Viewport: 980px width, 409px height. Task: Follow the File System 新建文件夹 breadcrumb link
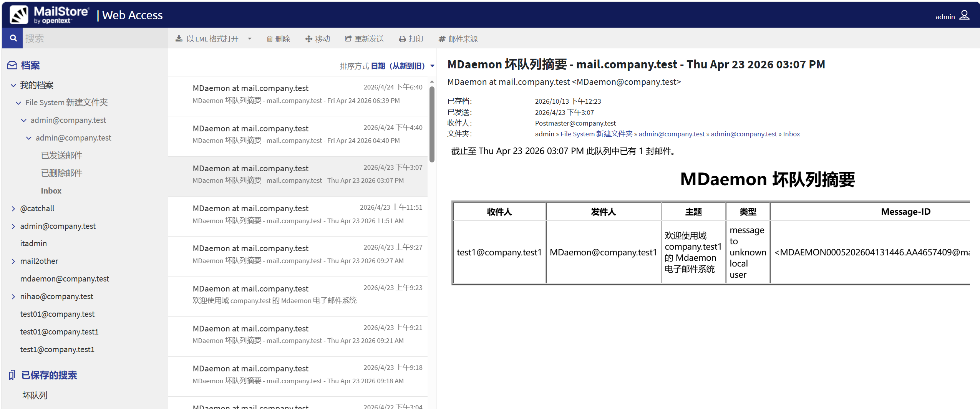pyautogui.click(x=596, y=134)
